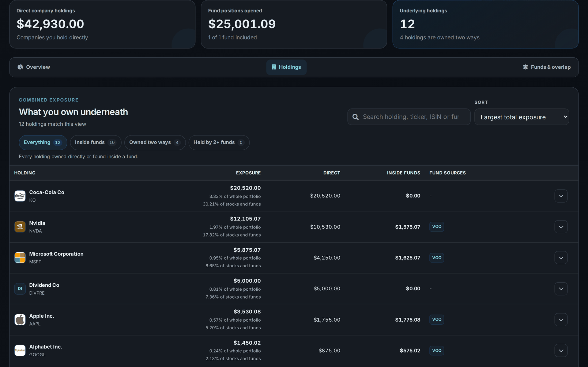Expand the Alphabet Inc. row details
This screenshot has height=367, width=588.
(x=561, y=350)
